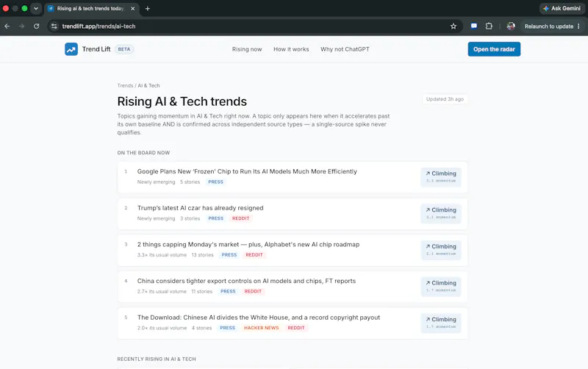Screen dimensions: 588x369
Task: Open the Chrome profile avatar
Action: [x=511, y=26]
